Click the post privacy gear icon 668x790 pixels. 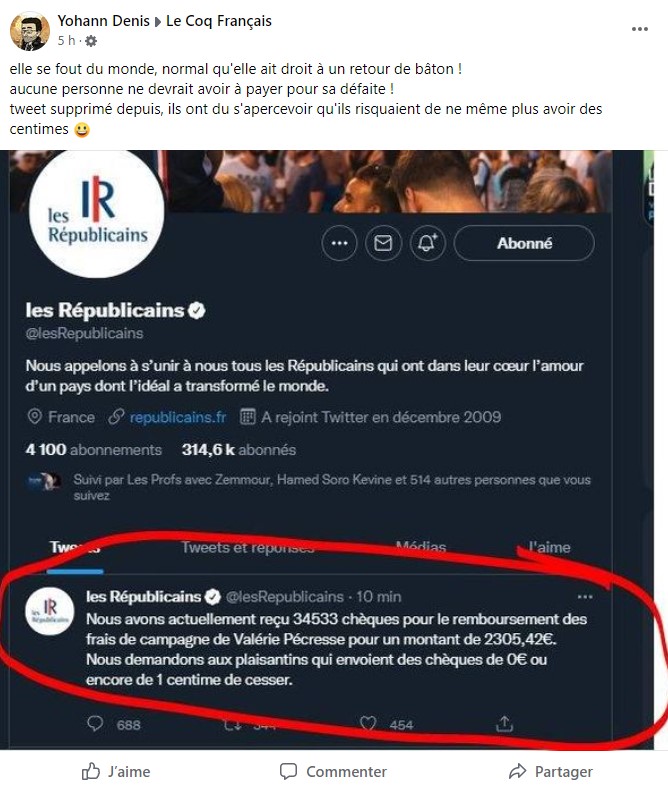(x=91, y=41)
